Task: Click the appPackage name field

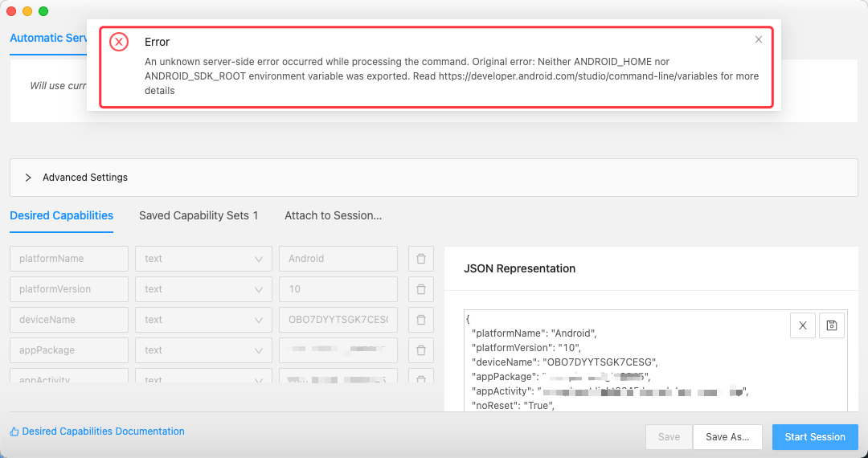Action: pyautogui.click(x=69, y=350)
